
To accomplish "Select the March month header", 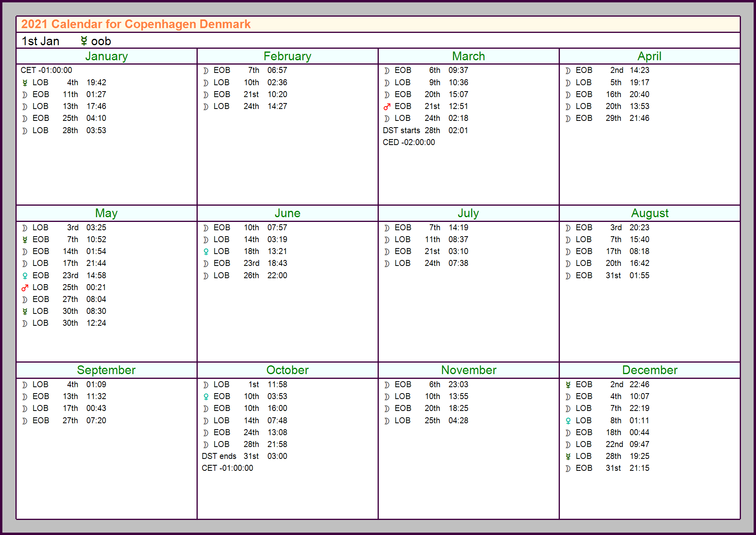I will point(469,56).
